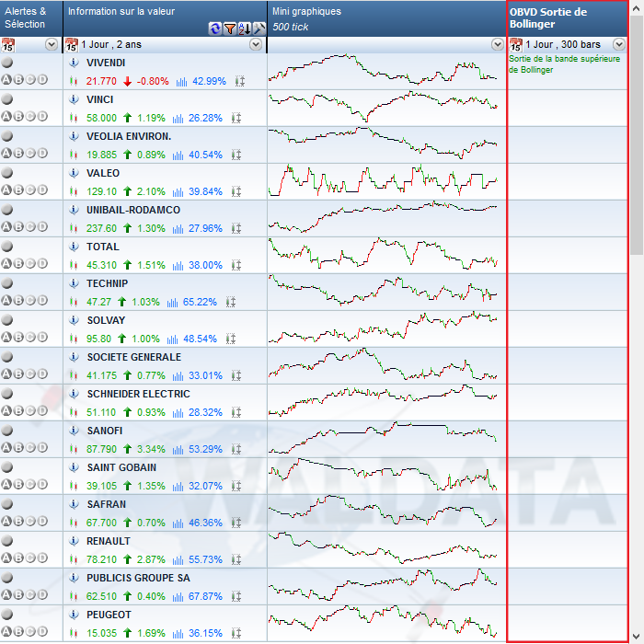Open the VALEO mini chart
Screen dimensions: 644x644
click(384, 180)
